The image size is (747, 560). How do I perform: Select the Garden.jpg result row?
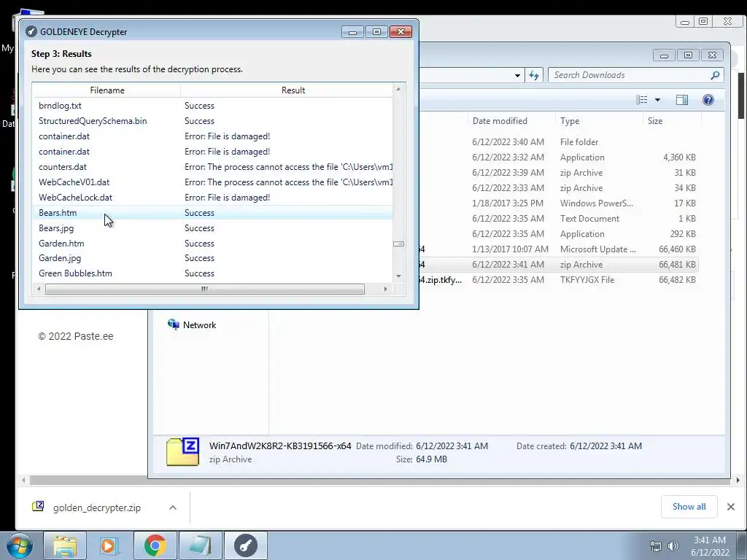(213, 258)
